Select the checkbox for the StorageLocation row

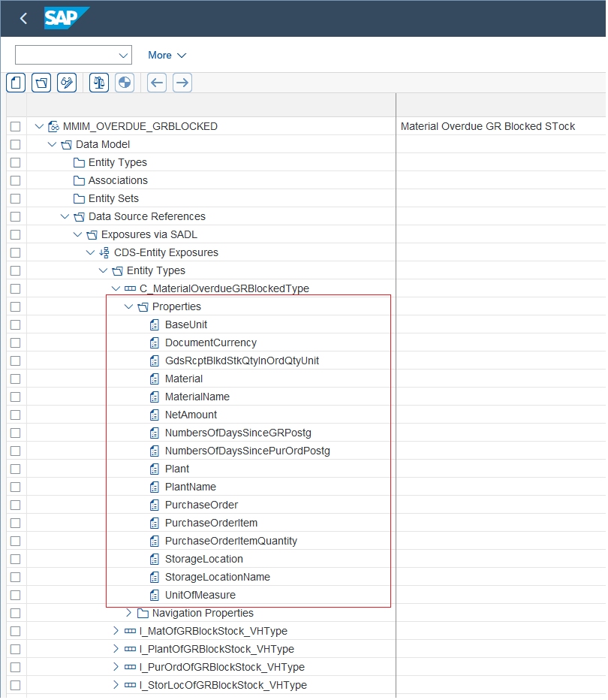pyautogui.click(x=16, y=560)
